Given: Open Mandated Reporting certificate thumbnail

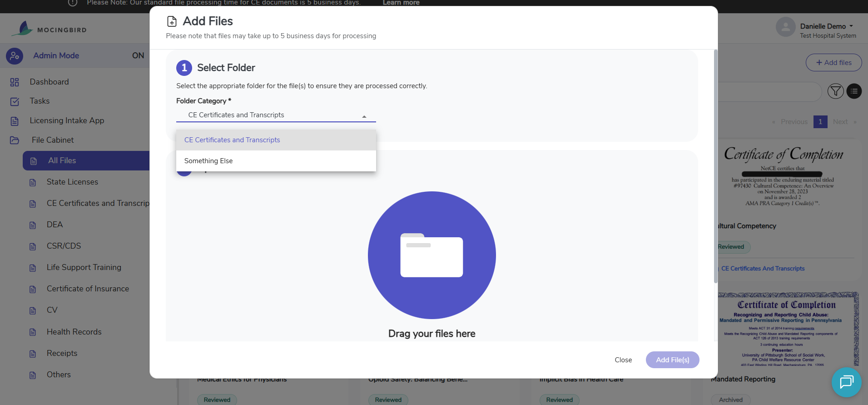Looking at the screenshot, I should coord(788,329).
